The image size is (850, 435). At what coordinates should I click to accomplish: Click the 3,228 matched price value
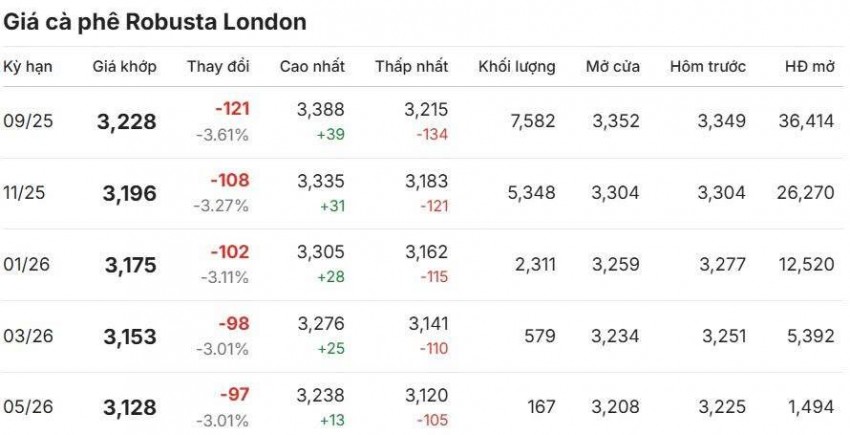pyautogui.click(x=127, y=122)
